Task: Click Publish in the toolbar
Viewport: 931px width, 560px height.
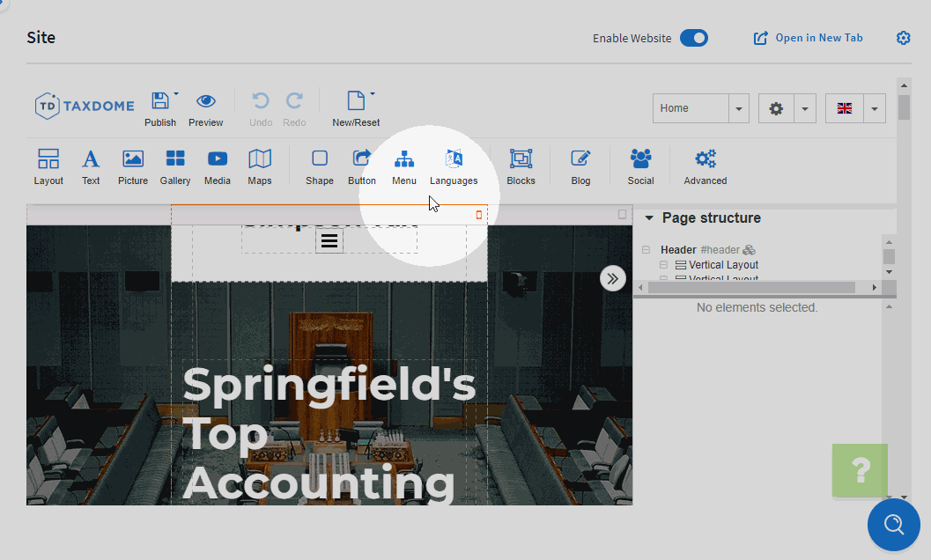Action: [x=160, y=109]
